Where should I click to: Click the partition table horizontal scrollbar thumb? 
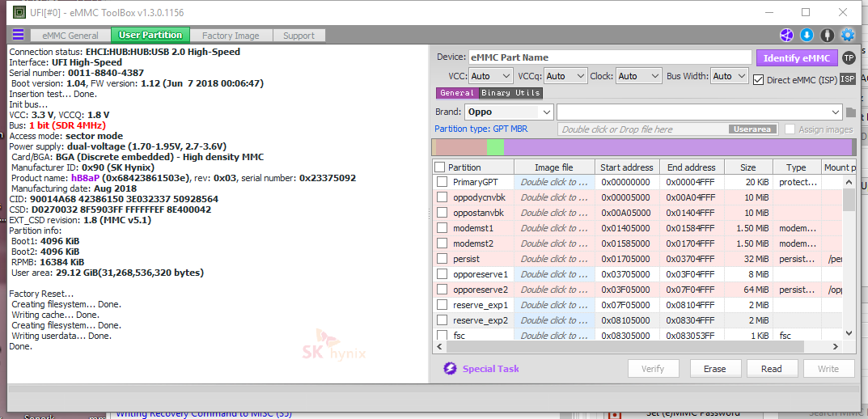(624, 346)
